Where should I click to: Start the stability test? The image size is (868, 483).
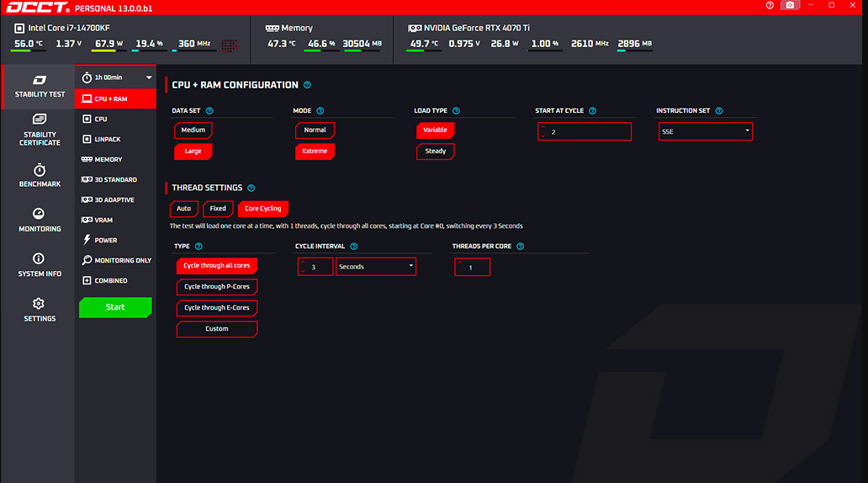pos(115,307)
